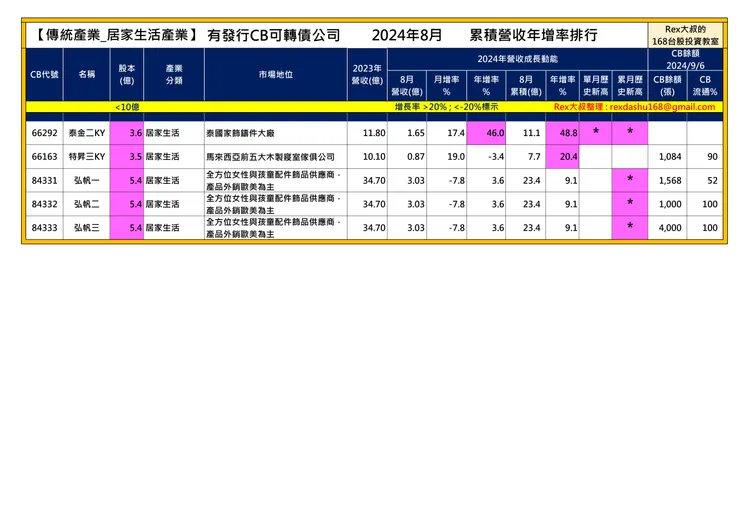The image size is (740, 523).
Task: Click the 11.1 cumulative revenue value
Action: (531, 133)
